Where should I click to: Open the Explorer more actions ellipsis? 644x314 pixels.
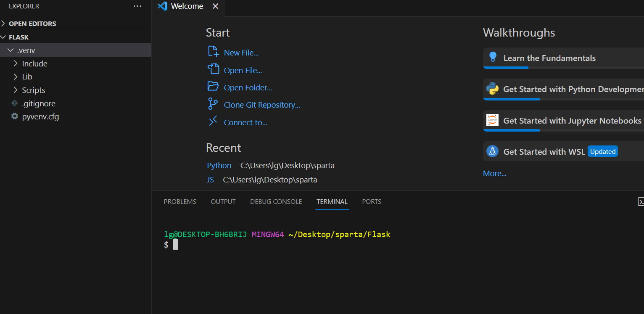(137, 6)
